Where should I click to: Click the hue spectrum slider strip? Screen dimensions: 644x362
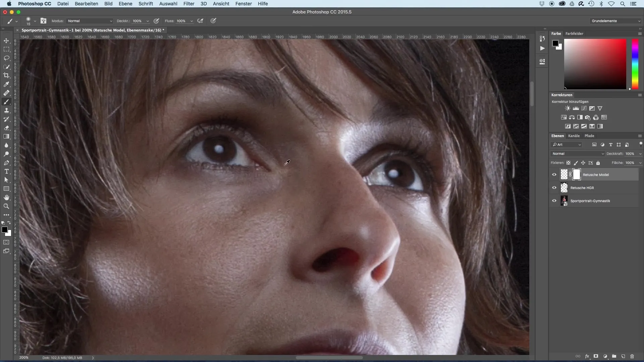click(x=635, y=64)
